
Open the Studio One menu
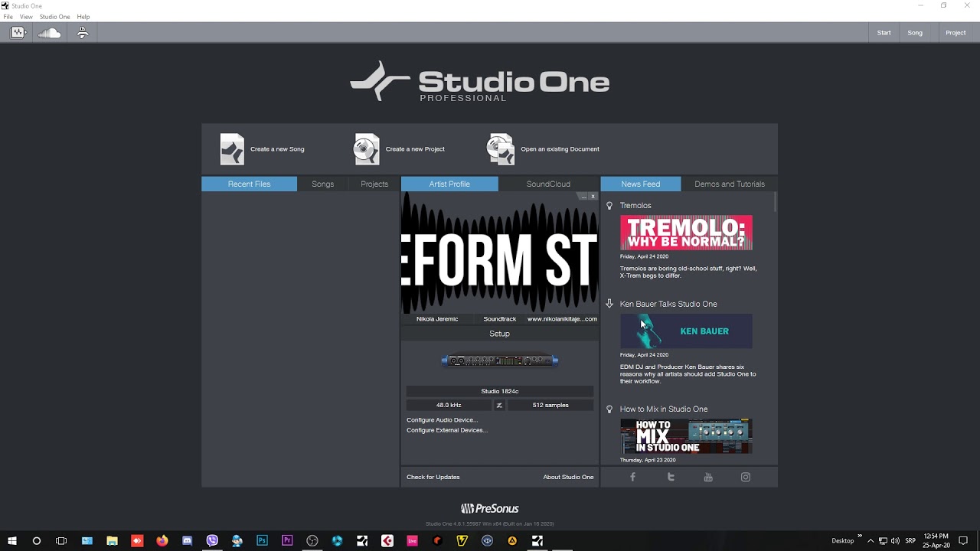[x=54, y=17]
